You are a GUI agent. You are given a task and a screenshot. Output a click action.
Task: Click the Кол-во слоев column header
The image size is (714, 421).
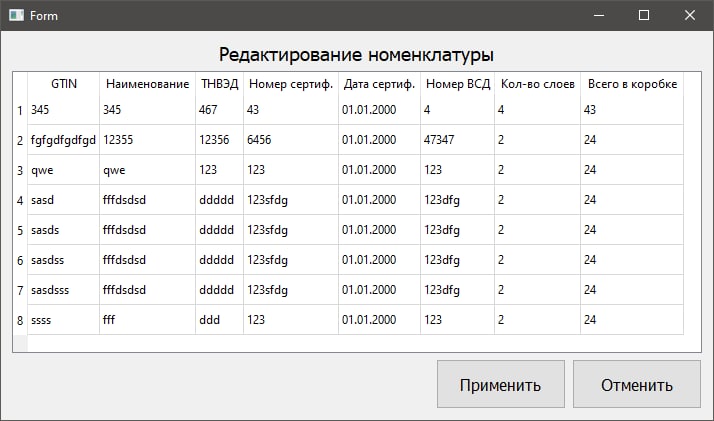[538, 84]
